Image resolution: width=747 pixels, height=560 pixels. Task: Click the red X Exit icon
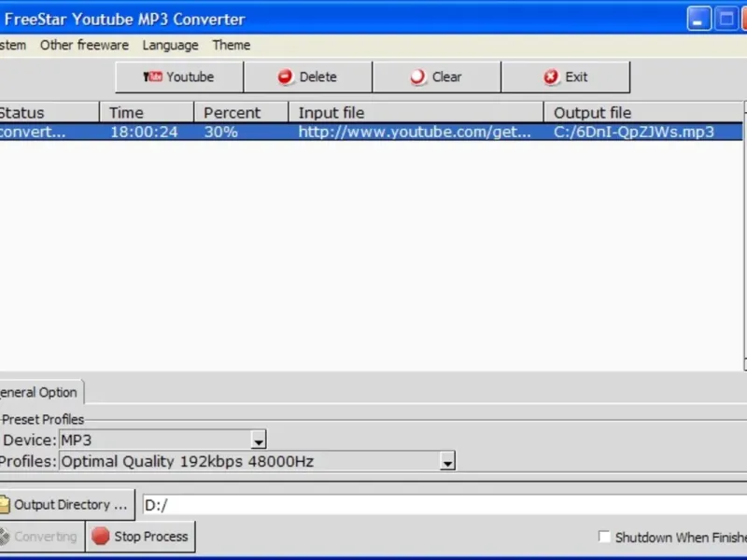[x=551, y=77]
